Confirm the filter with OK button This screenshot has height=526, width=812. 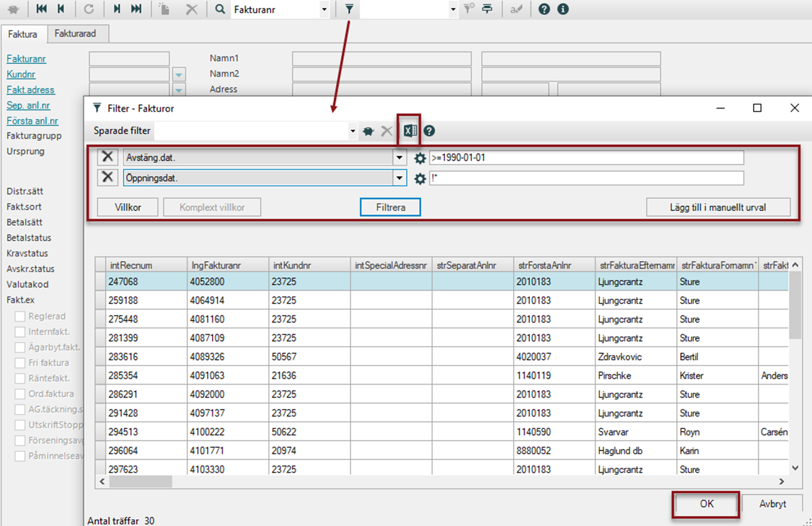click(706, 504)
